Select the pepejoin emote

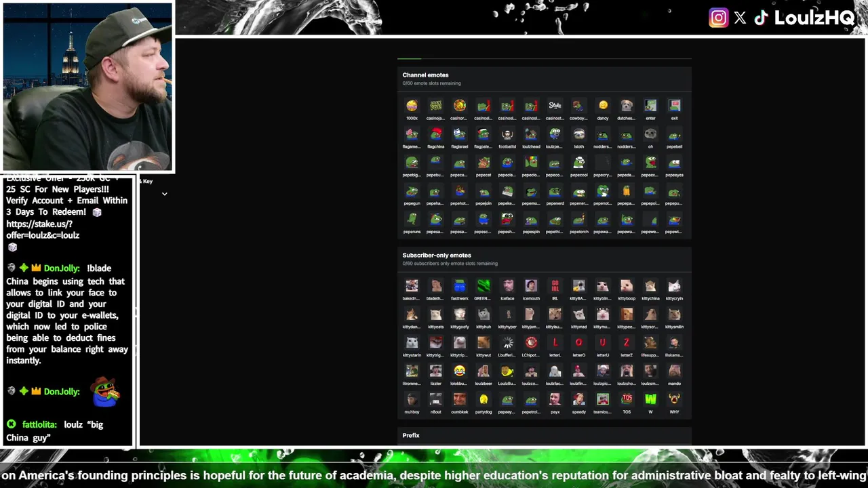pos(484,191)
